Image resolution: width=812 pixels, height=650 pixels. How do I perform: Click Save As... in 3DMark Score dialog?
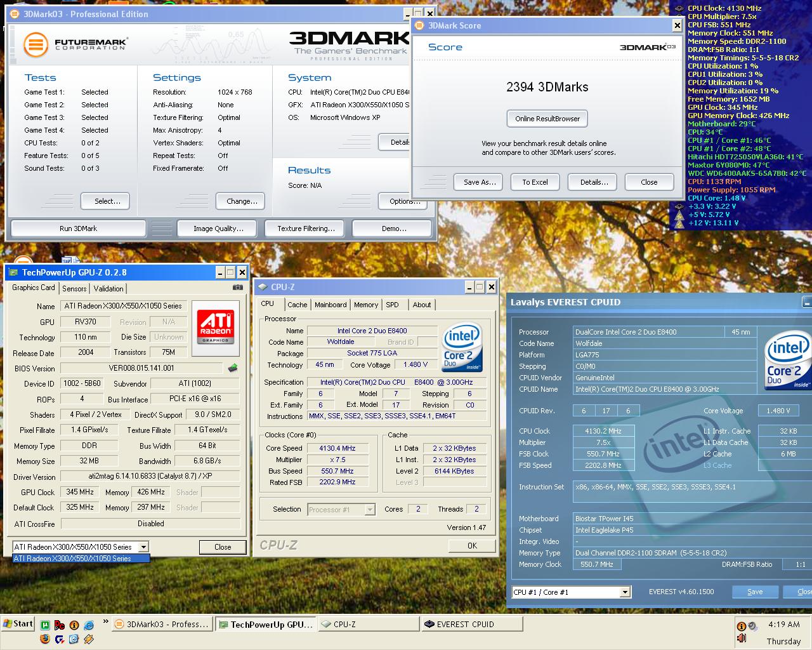[479, 182]
